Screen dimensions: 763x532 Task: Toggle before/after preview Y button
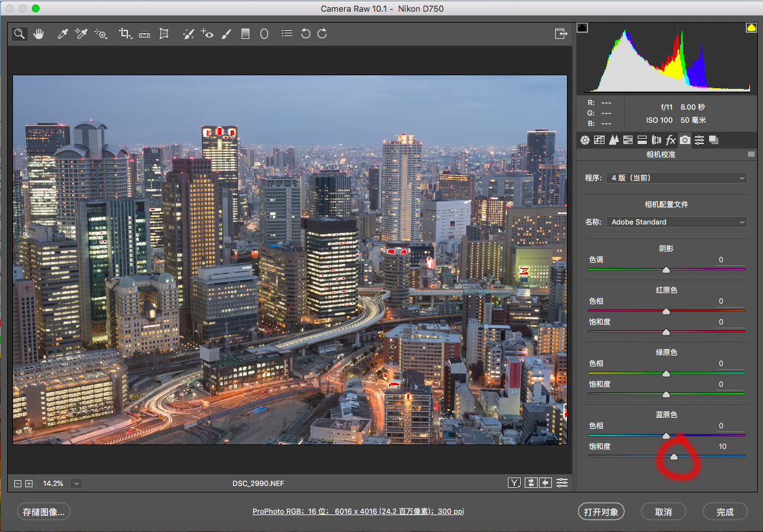point(514,483)
